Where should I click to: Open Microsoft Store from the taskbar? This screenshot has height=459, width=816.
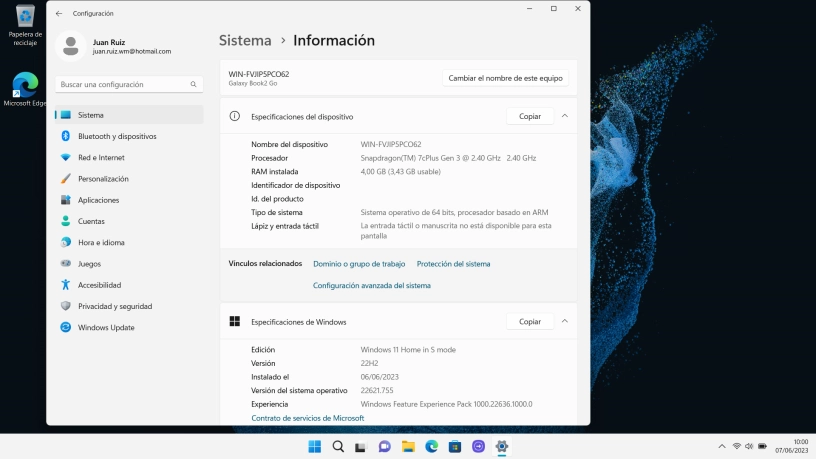455,447
